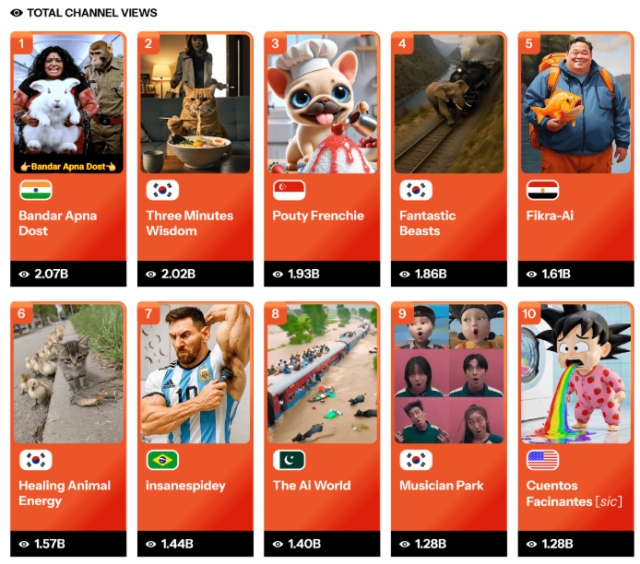Viewport: 640px width, 564px height.
Task: Click the Brazil flag on insanespidey card
Action: coord(162,460)
